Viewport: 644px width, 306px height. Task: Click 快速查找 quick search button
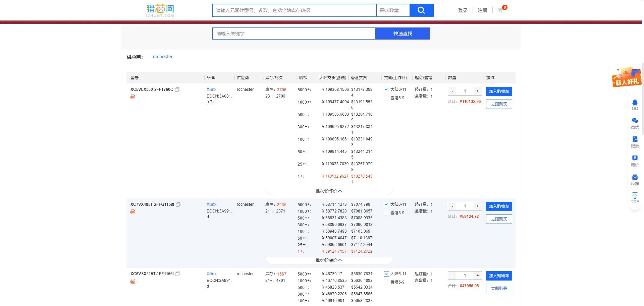(402, 34)
